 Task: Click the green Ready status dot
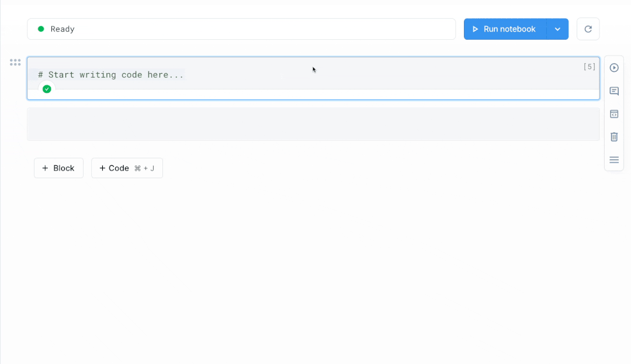pos(41,29)
